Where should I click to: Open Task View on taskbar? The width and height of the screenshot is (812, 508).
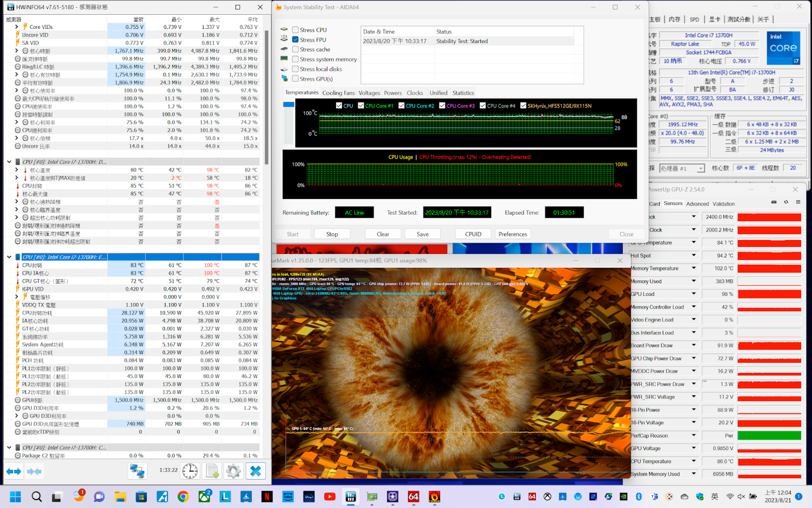[57, 496]
